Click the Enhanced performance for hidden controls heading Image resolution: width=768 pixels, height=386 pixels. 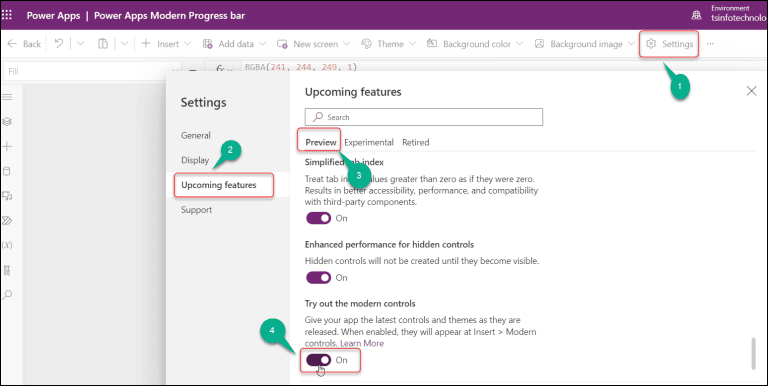pos(389,244)
